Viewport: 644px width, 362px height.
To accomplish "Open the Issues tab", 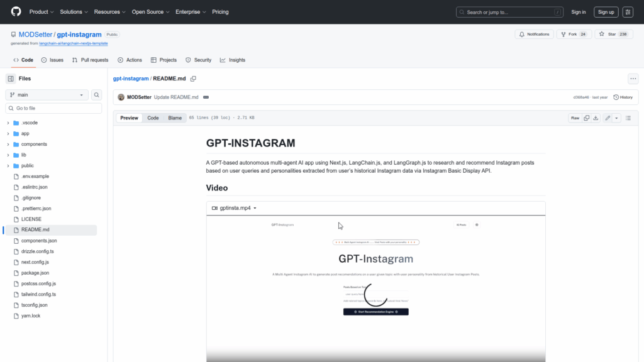I will pyautogui.click(x=52, y=60).
